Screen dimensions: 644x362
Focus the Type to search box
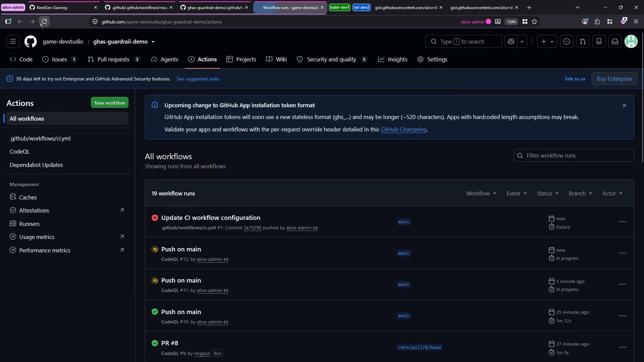pos(464,42)
